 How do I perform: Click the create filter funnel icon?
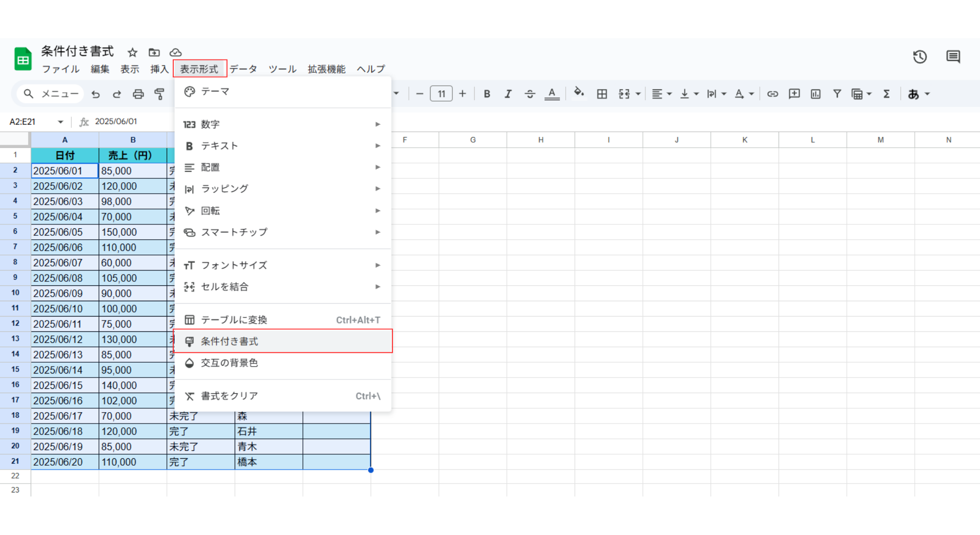click(836, 94)
